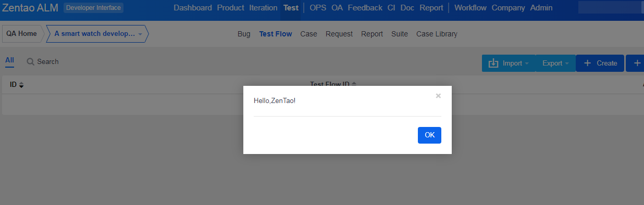The height and width of the screenshot is (205, 644).
Task: Sort by ID column arrows
Action: pyautogui.click(x=21, y=85)
